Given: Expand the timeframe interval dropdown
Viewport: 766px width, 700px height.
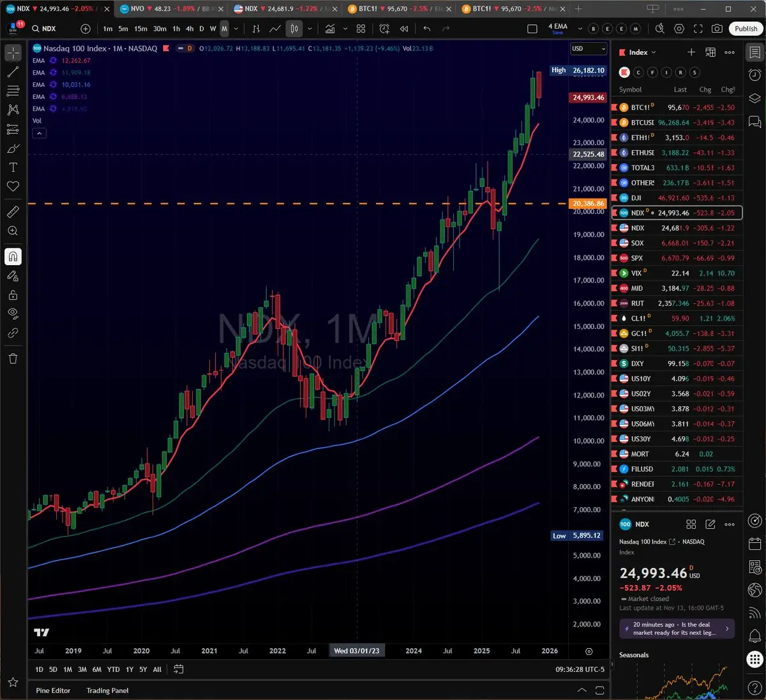Looking at the screenshot, I should point(236,29).
